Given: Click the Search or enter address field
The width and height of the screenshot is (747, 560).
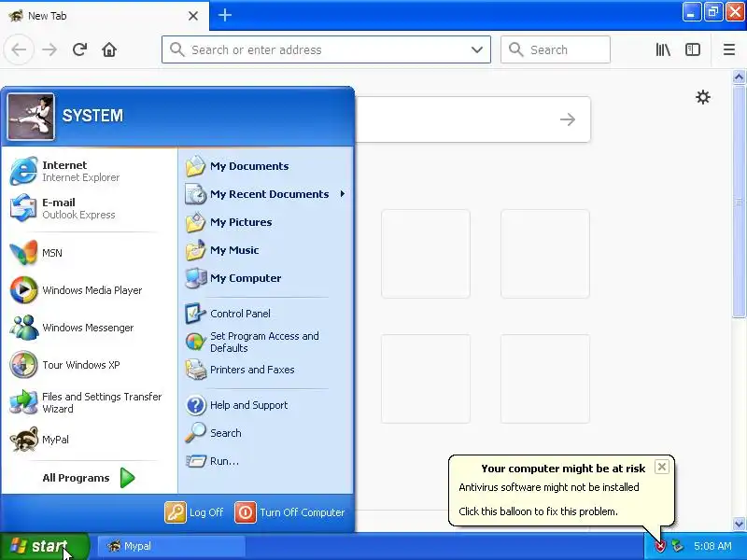Looking at the screenshot, I should [326, 49].
